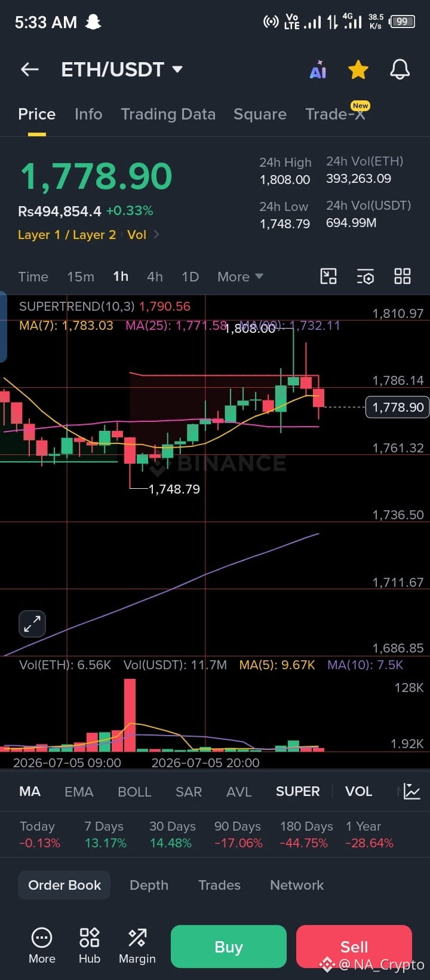Open the indicator chart settings icon
This screenshot has width=430, height=980.
pos(412,791)
